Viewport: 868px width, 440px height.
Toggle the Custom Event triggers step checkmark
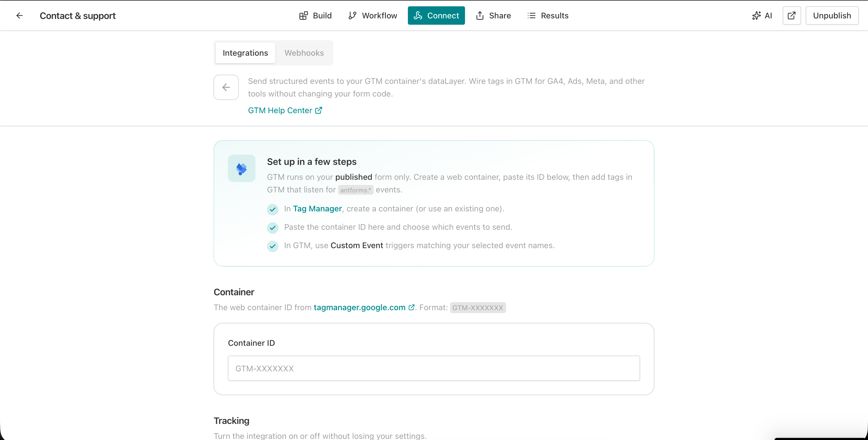pyautogui.click(x=272, y=246)
